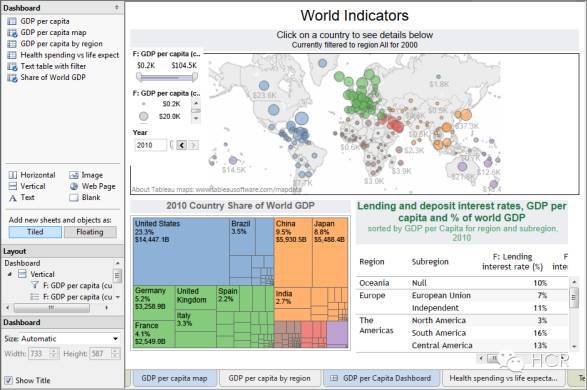This screenshot has height=390, width=587.
Task: Click the Year input field showing 2010
Action: (x=150, y=145)
